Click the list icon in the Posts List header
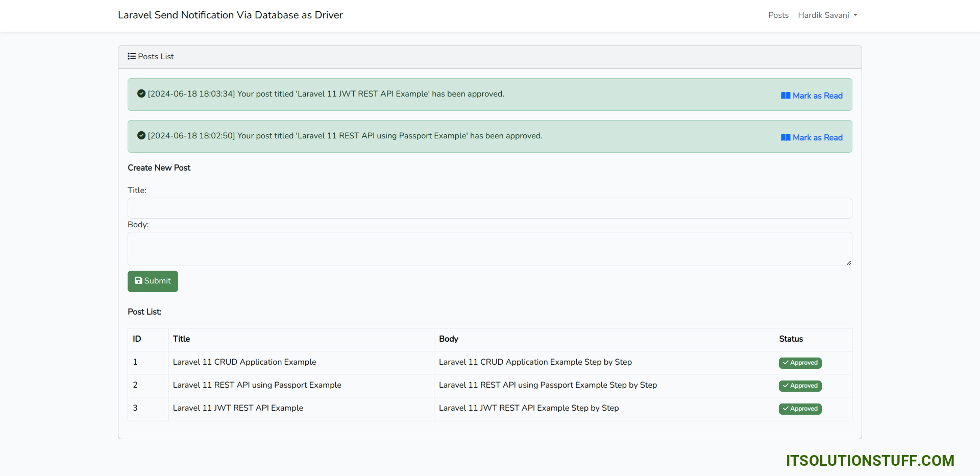 point(132,57)
